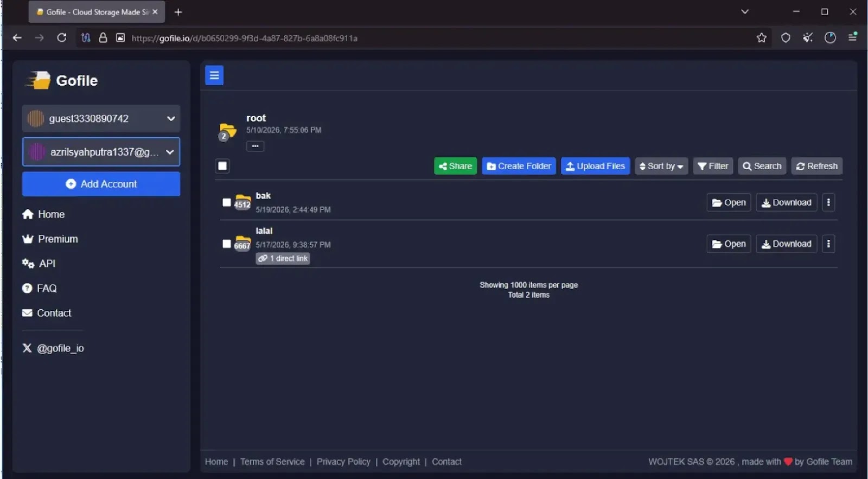
Task: Click the bak folder icon
Action: 242,202
